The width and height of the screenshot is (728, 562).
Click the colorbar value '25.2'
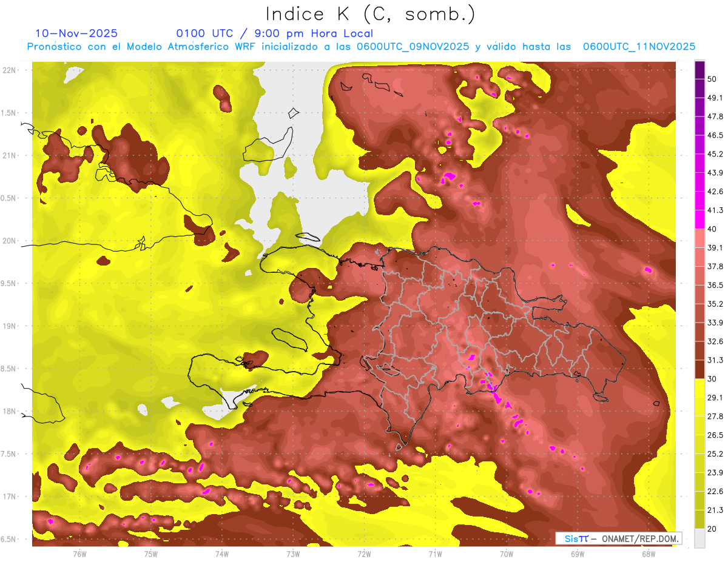715,454
